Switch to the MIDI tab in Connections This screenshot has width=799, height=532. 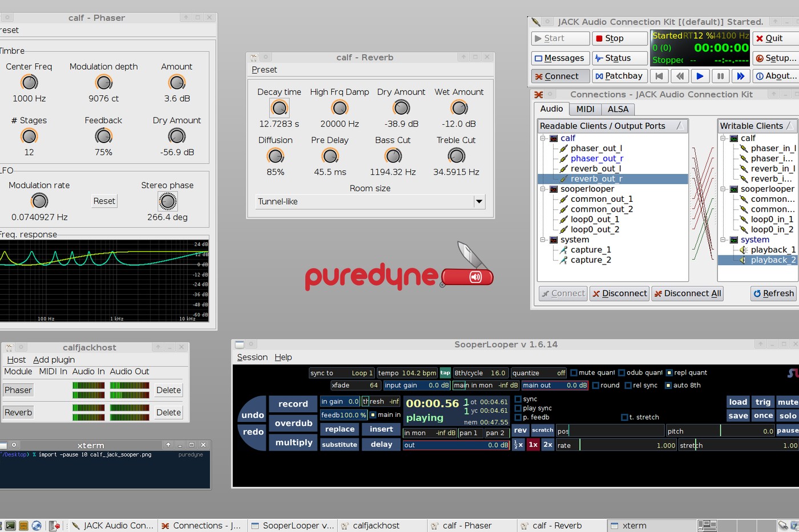pos(585,109)
